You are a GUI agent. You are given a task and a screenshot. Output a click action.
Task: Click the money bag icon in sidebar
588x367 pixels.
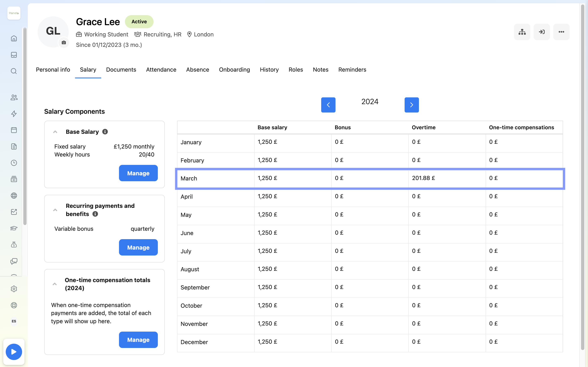click(x=14, y=245)
